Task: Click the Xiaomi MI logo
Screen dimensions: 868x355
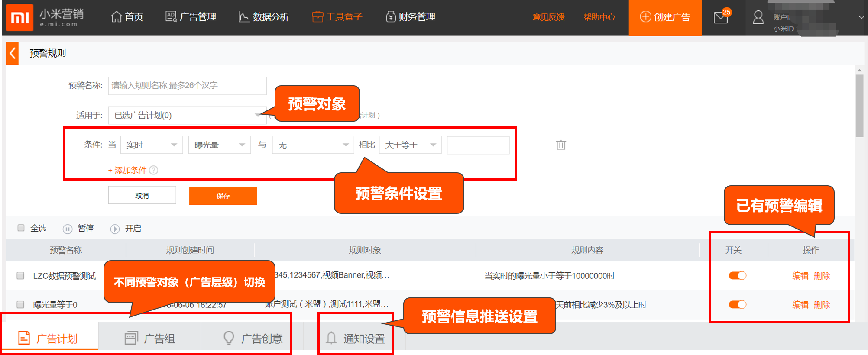Action: 20,17
